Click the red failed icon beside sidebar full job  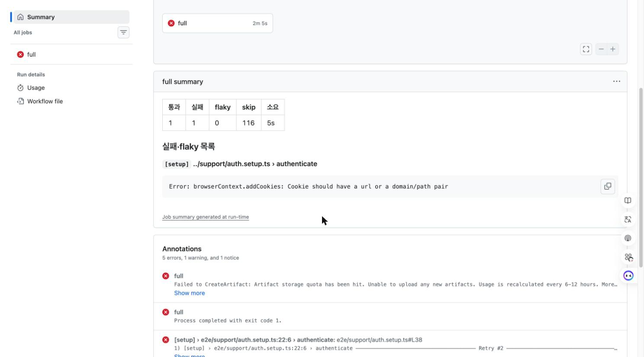(20, 54)
